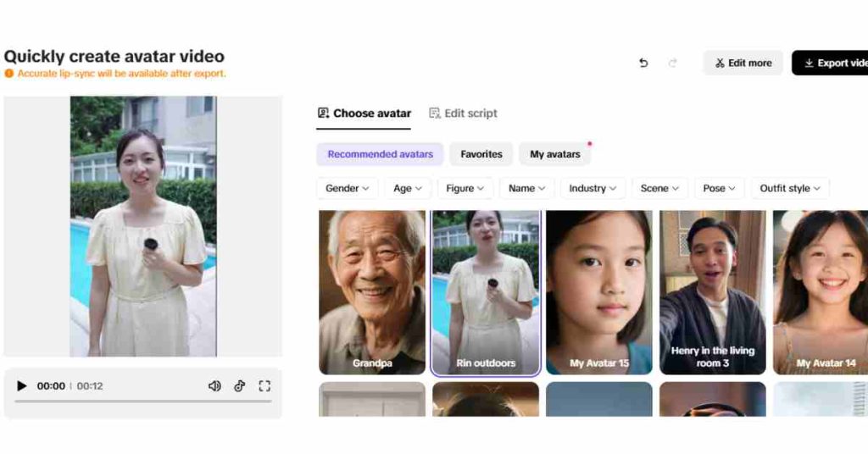Viewport: 868px width, 454px height.
Task: Click the redo arrow icon
Action: [x=673, y=63]
